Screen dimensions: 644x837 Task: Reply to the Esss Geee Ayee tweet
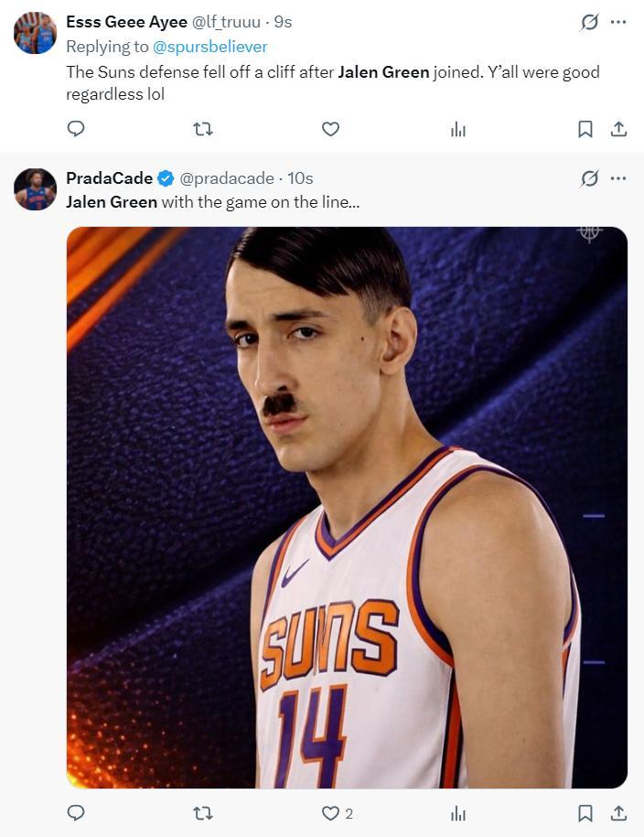coord(76,129)
